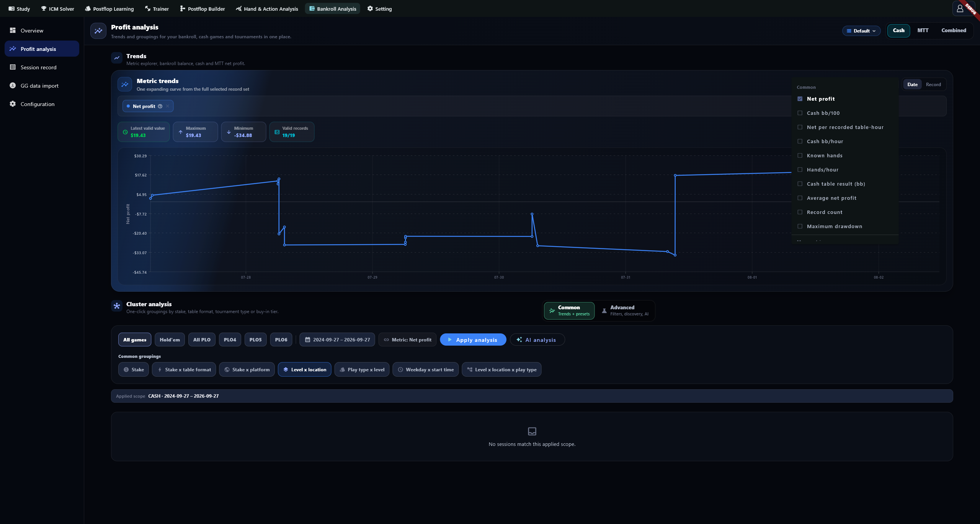The height and width of the screenshot is (524, 980).
Task: Open the Hand & Action Analysis menu
Action: click(x=267, y=9)
